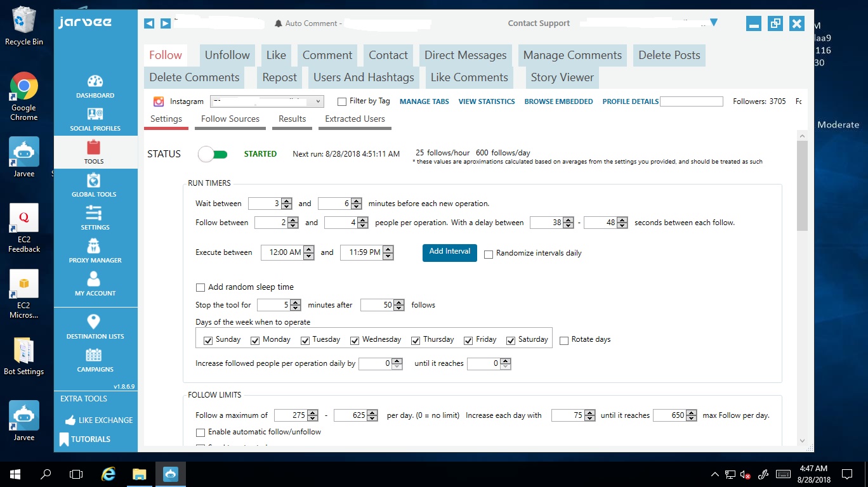
Task: Toggle the STATUS started switch
Action: (213, 154)
